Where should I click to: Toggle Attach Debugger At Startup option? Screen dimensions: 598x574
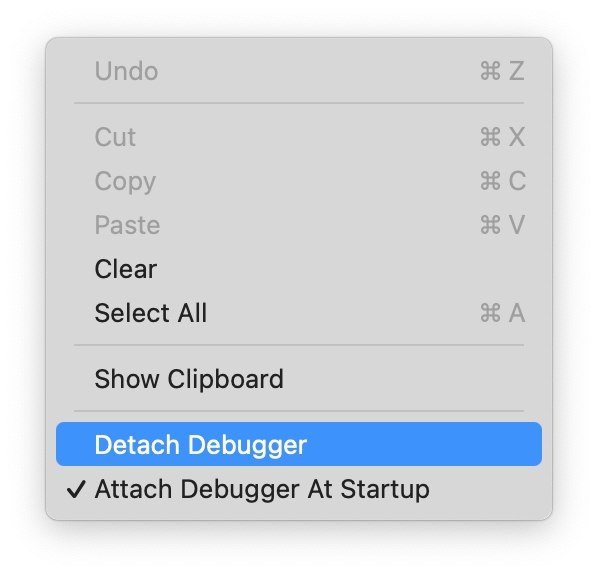pos(299,489)
